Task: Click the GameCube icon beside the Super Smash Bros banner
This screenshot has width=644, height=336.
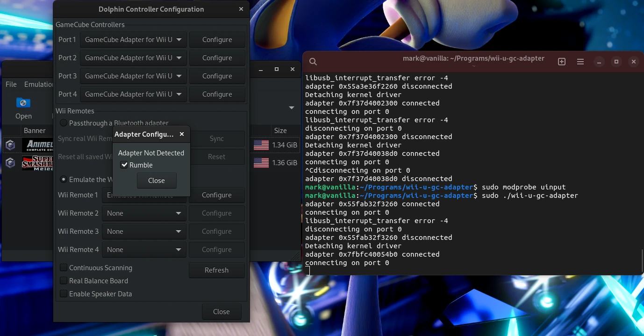Action: coord(10,163)
